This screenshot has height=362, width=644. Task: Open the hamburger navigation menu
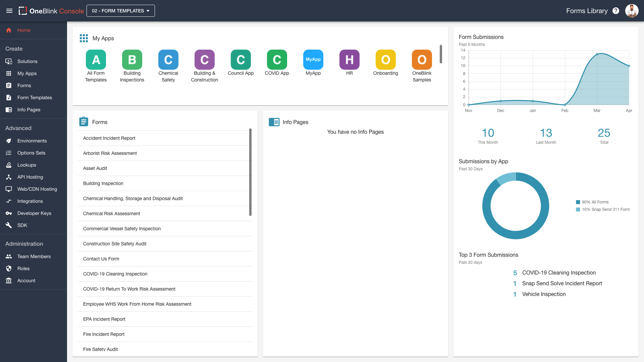[9, 11]
